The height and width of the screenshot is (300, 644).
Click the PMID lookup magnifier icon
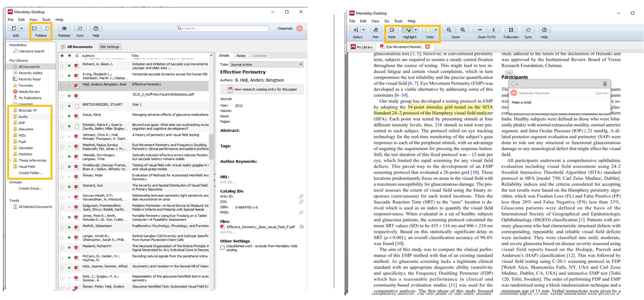301,213
